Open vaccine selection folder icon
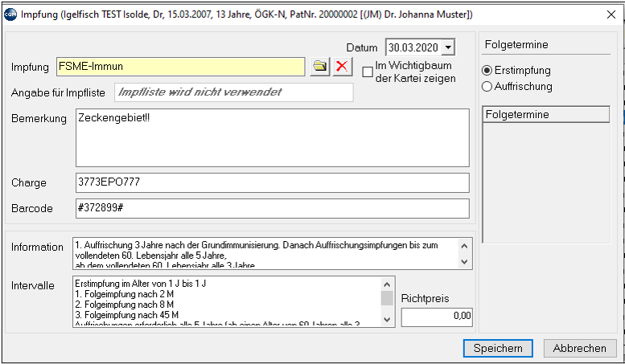Image resolution: width=625 pixels, height=364 pixels. point(319,67)
